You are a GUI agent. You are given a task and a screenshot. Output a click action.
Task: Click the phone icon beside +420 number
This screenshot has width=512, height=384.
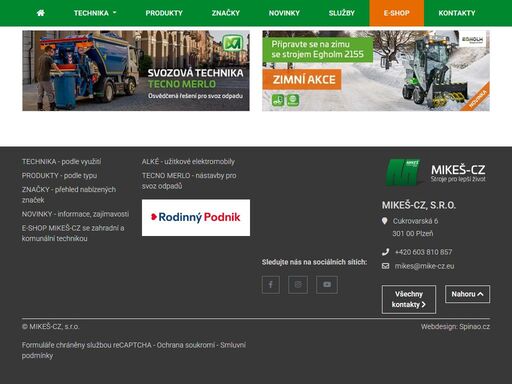(x=385, y=252)
